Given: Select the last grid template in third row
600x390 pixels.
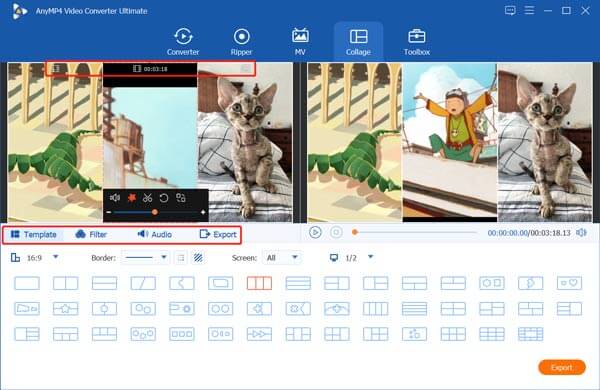Looking at the screenshot, I should [x=530, y=334].
